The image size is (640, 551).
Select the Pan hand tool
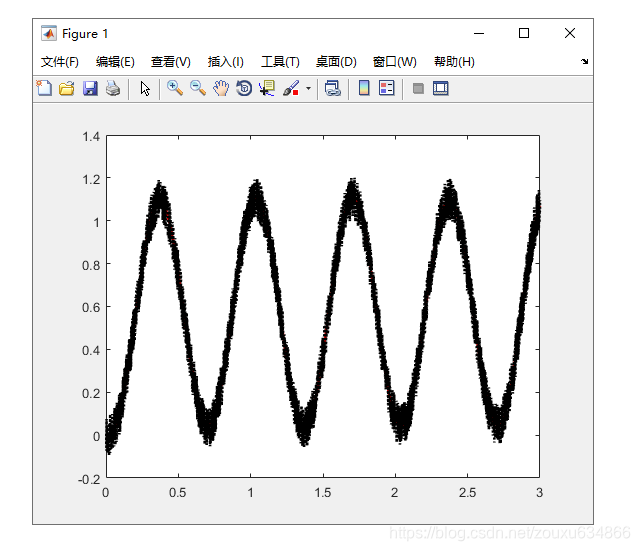[221, 88]
